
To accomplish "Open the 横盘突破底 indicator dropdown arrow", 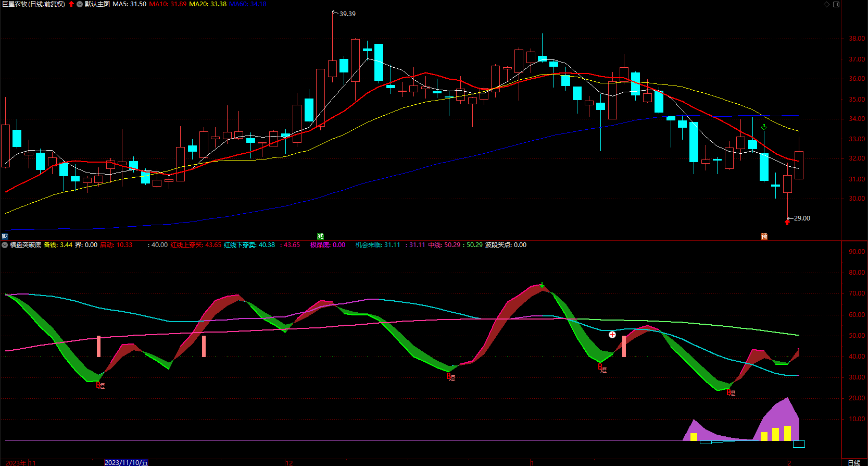I will click(x=5, y=245).
